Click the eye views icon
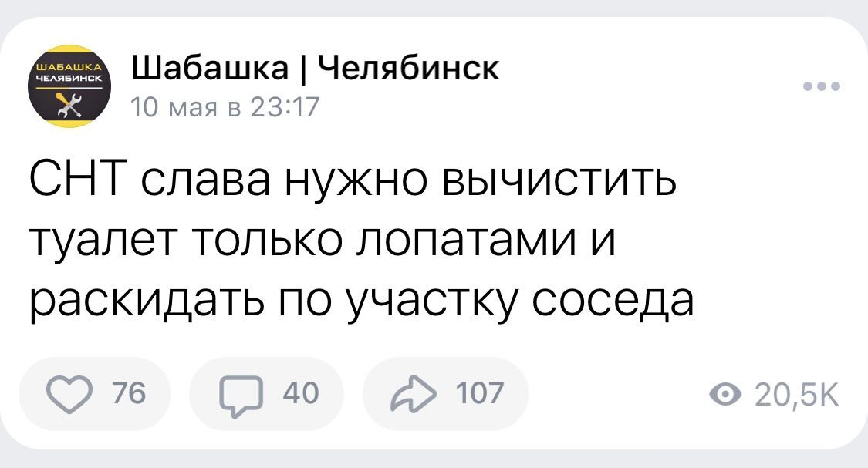Image resolution: width=868 pixels, height=468 pixels. click(x=722, y=394)
